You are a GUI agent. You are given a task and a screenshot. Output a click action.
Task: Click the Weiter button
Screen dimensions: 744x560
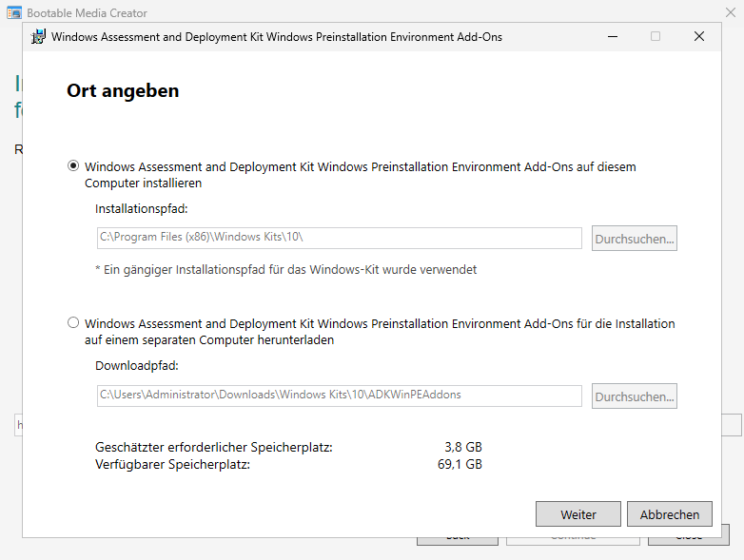click(x=578, y=514)
